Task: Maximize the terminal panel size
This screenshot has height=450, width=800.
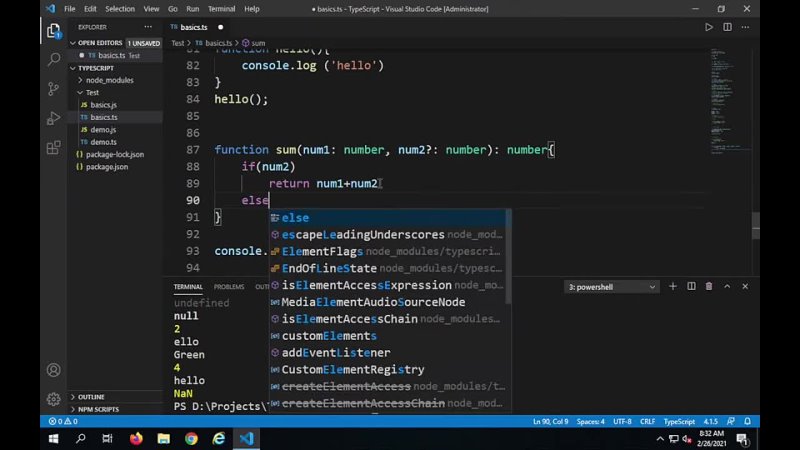Action: click(x=727, y=287)
